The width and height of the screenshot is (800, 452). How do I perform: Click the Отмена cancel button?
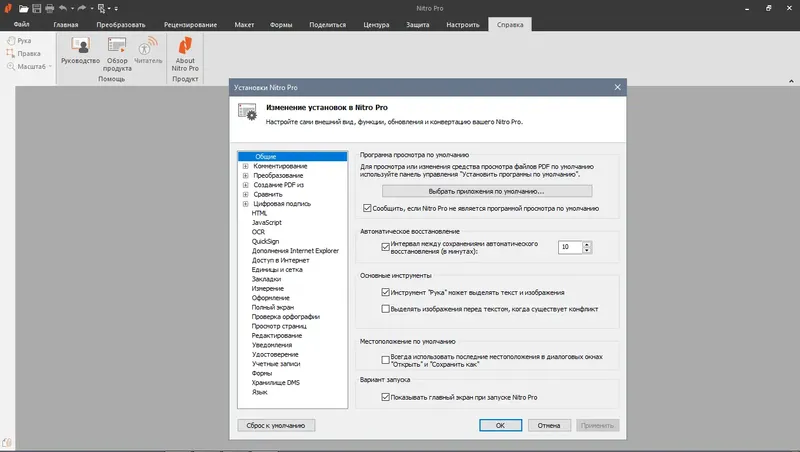pos(548,425)
